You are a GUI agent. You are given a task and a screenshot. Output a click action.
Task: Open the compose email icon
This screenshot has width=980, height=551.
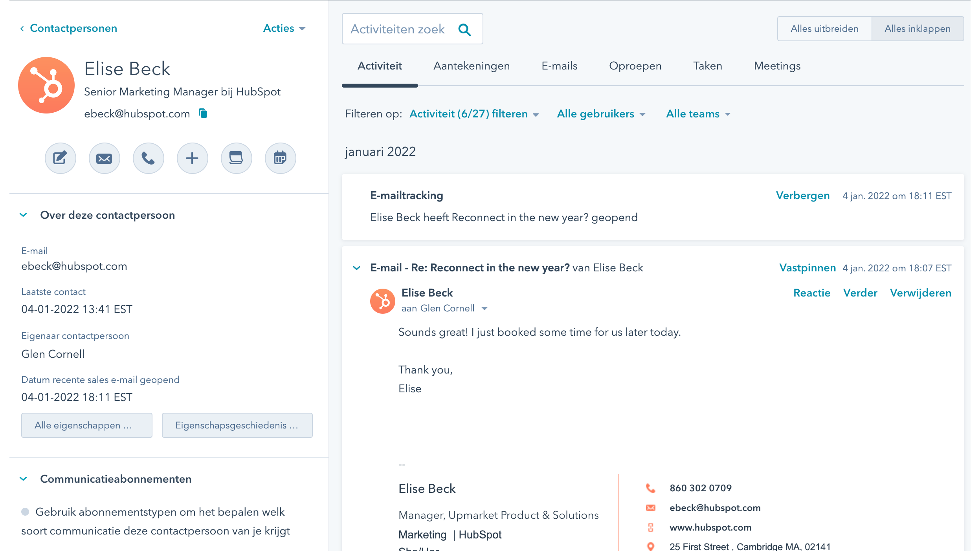(104, 158)
